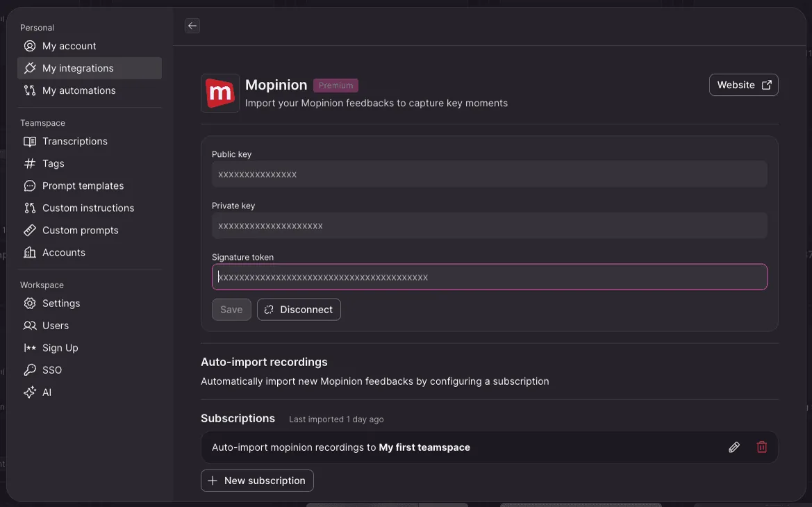
Task: Go to Transcriptions section
Action: click(89, 142)
